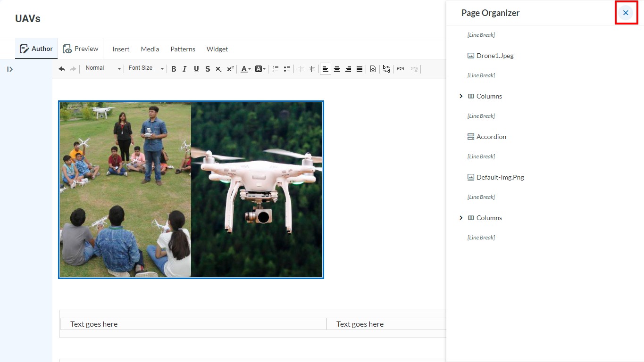Click Line Break above Accordion
644x362 pixels.
481,116
